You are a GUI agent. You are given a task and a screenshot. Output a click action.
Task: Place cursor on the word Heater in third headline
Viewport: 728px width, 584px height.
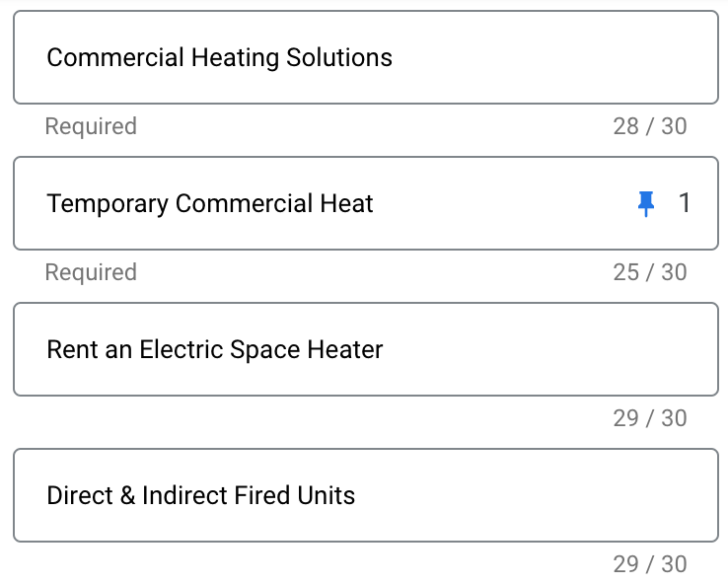click(x=345, y=349)
